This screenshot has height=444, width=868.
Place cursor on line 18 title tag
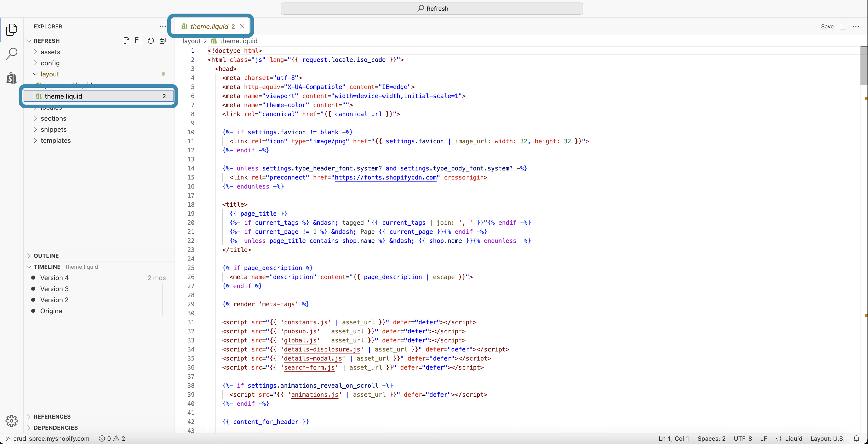pos(235,204)
